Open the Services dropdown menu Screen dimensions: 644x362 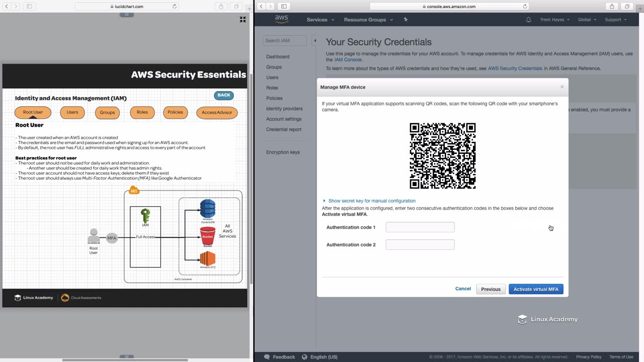(x=320, y=20)
